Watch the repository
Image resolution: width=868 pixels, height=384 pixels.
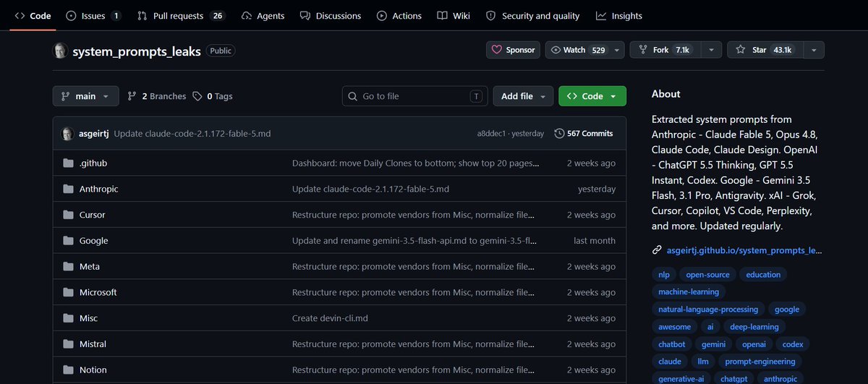point(577,50)
